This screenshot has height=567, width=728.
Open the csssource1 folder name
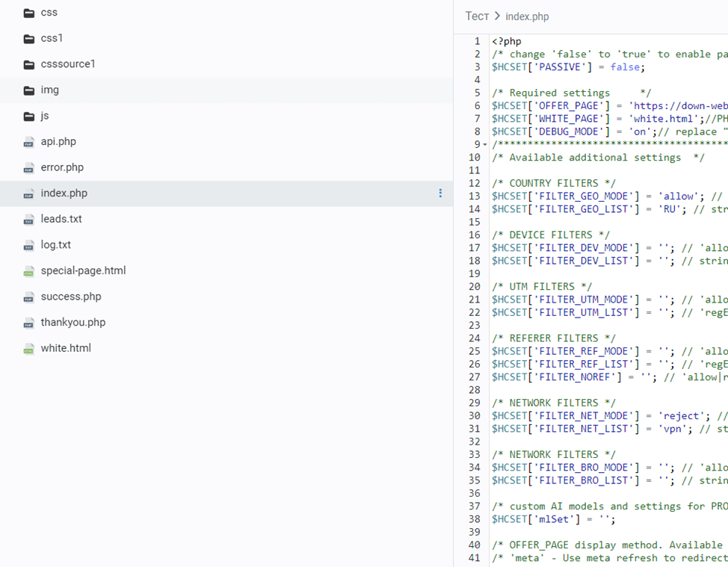pos(68,64)
